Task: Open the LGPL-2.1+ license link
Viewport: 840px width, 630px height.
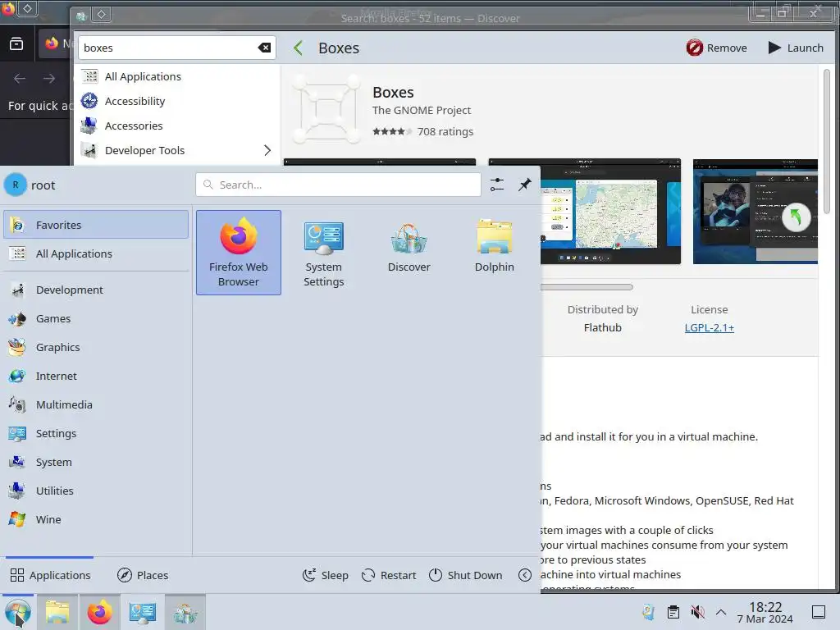Action: (x=709, y=327)
